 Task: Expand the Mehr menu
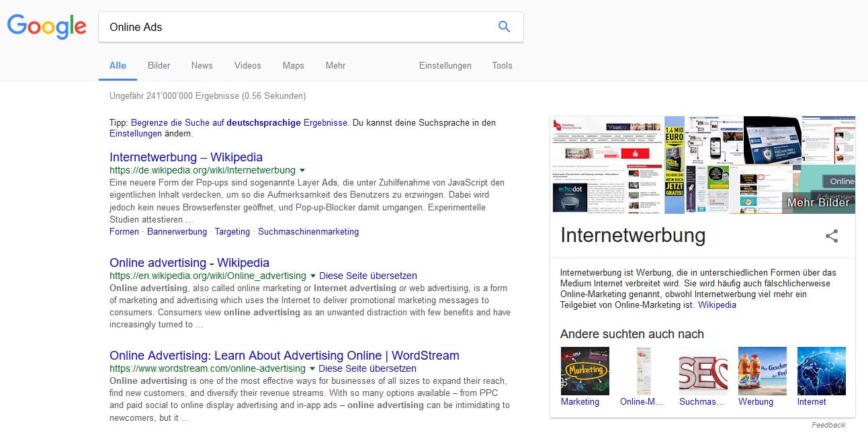click(x=335, y=65)
